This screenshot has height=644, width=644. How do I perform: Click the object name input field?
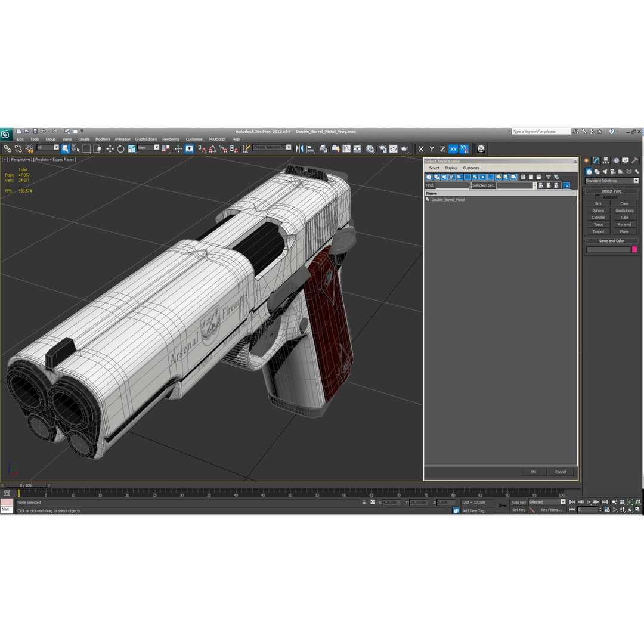coord(608,249)
